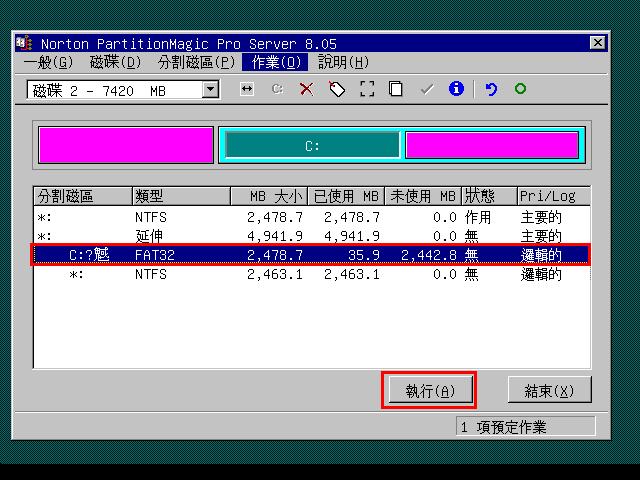Click the format partition bracket icon
This screenshot has height=480, width=640.
click(x=367, y=89)
